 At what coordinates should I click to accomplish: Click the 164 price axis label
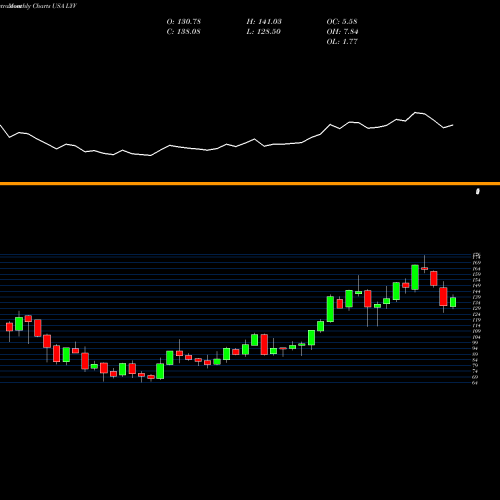(477, 269)
